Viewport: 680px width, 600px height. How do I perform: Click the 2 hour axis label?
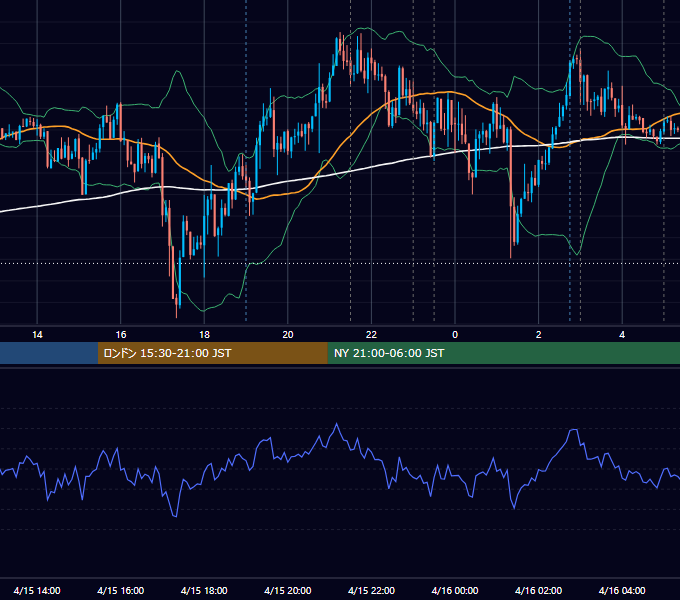click(x=539, y=335)
